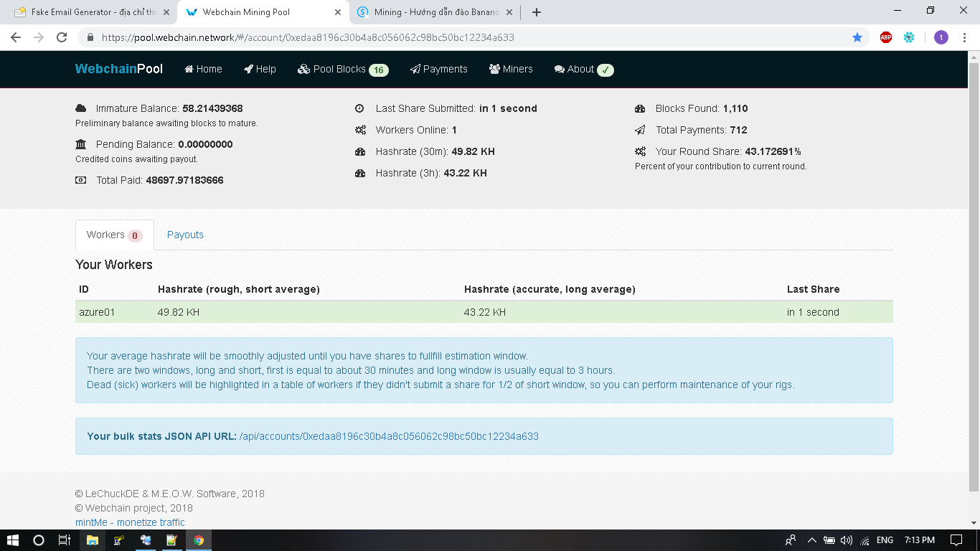Image resolution: width=980 pixels, height=551 pixels.
Task: Open the Miners nav item
Action: click(x=511, y=69)
